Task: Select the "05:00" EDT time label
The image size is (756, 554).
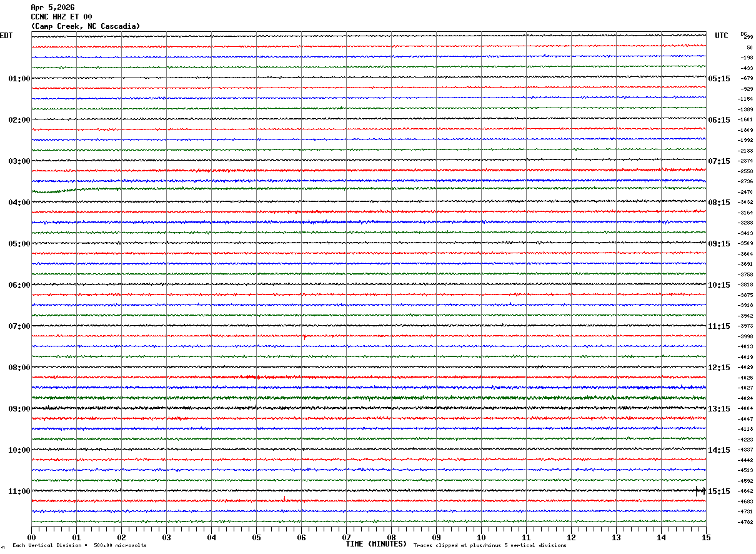Action: 19,244
